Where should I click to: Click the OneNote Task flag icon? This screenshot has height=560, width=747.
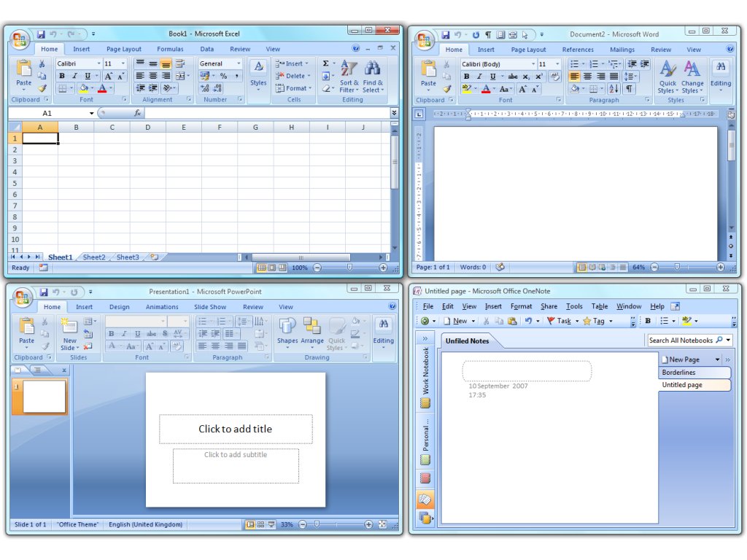tap(551, 321)
